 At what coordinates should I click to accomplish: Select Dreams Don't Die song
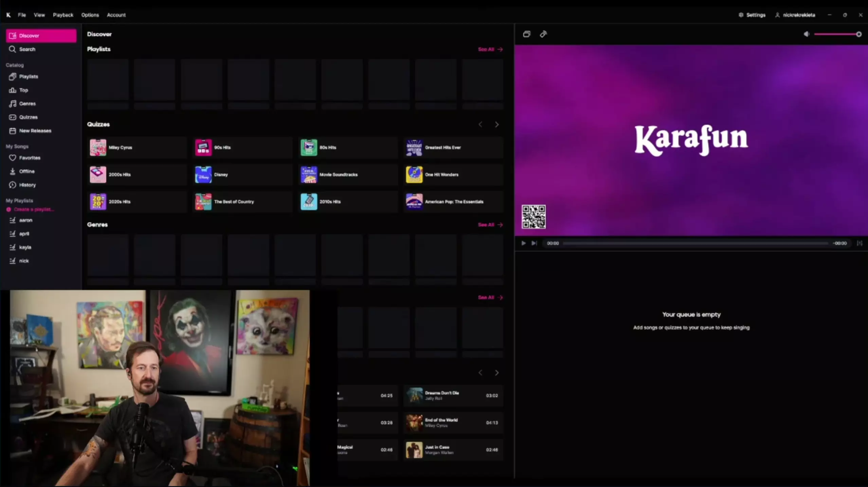(x=453, y=396)
